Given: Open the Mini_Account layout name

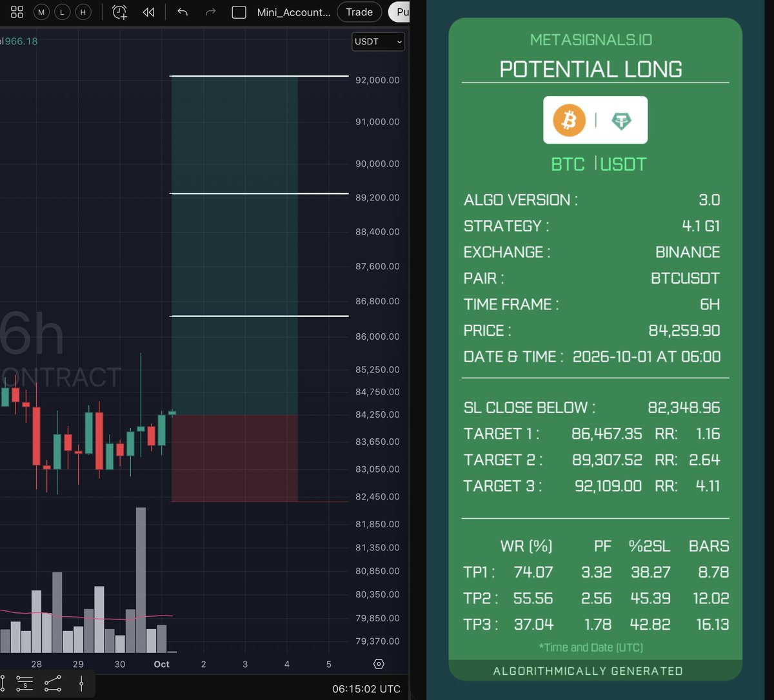Looking at the screenshot, I should 293,12.
